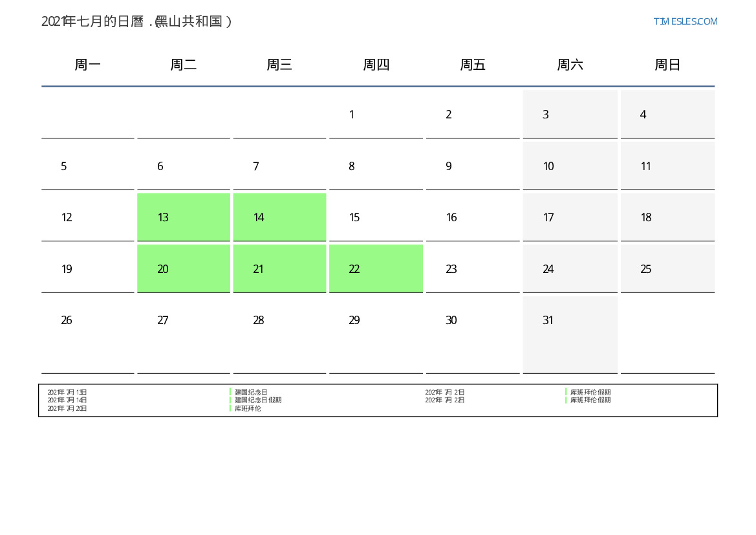Screen dimensions: 756x535
Task: Click July 1 in the calendar
Action: tap(376, 115)
